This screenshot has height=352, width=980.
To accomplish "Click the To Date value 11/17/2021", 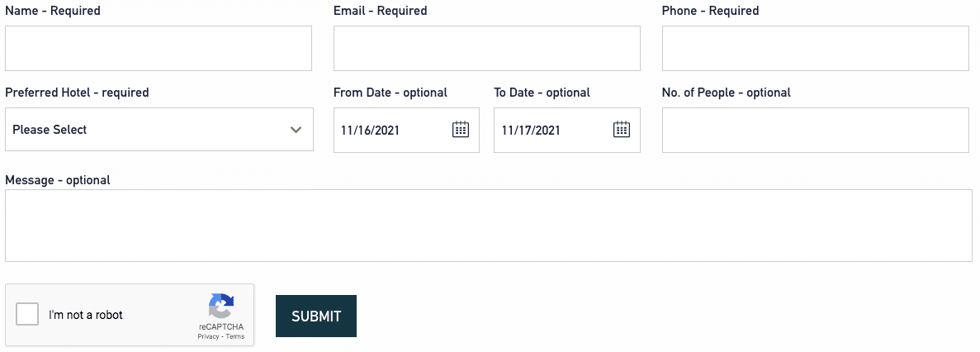I will (531, 130).
